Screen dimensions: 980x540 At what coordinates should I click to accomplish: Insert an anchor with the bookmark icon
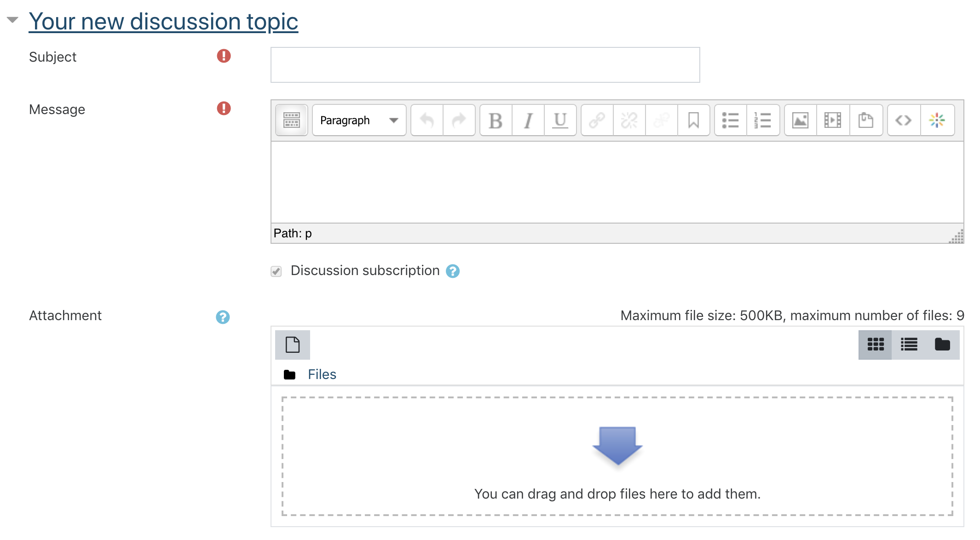(694, 121)
